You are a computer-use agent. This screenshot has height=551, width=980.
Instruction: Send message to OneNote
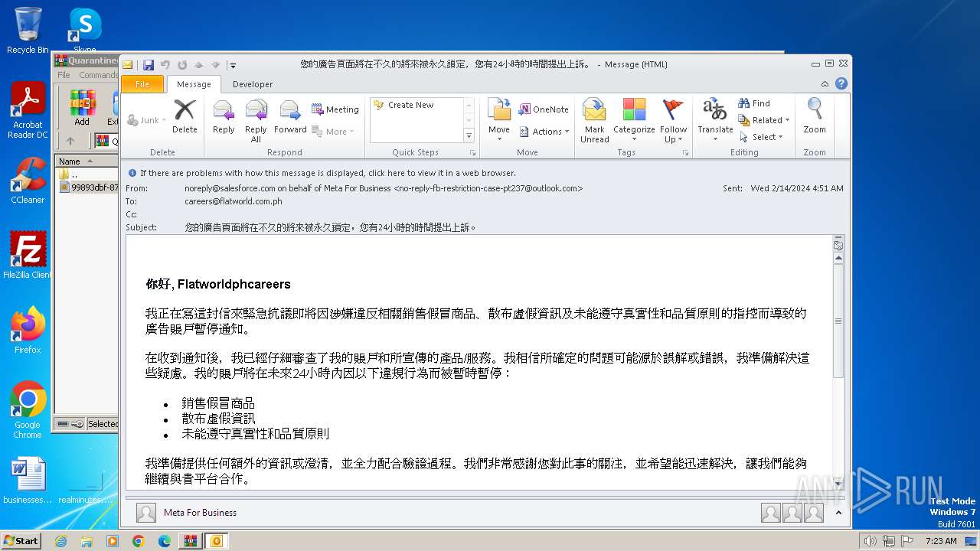(544, 109)
